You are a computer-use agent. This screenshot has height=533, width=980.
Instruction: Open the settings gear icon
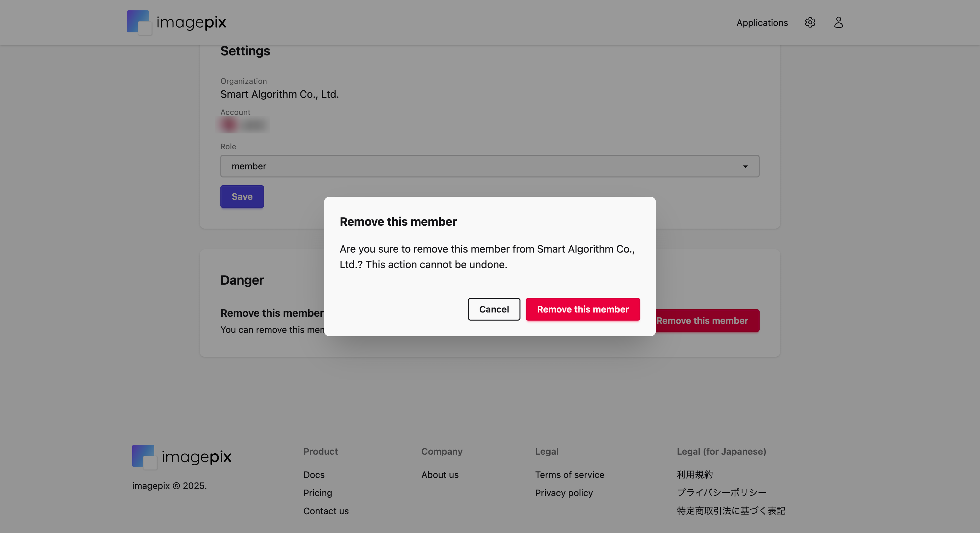pyautogui.click(x=810, y=22)
